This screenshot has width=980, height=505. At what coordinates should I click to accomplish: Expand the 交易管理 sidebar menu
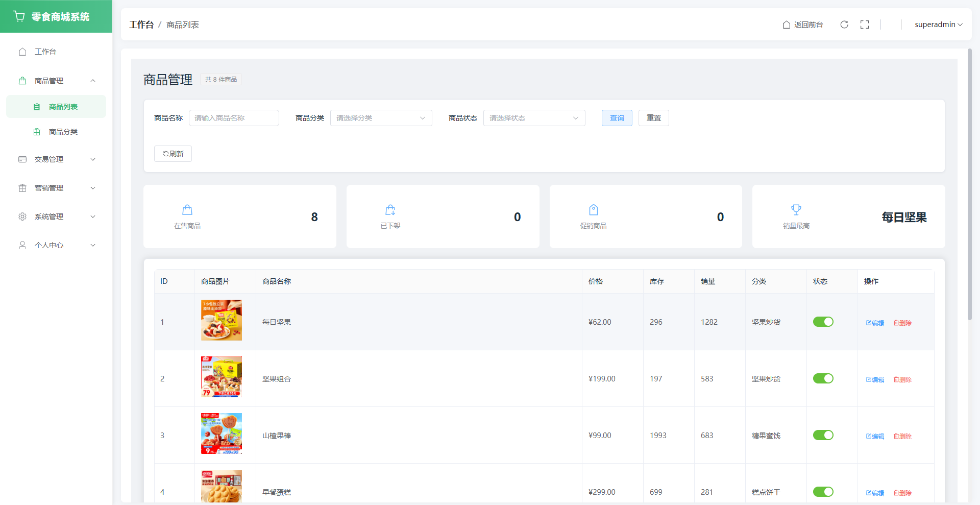(56, 159)
